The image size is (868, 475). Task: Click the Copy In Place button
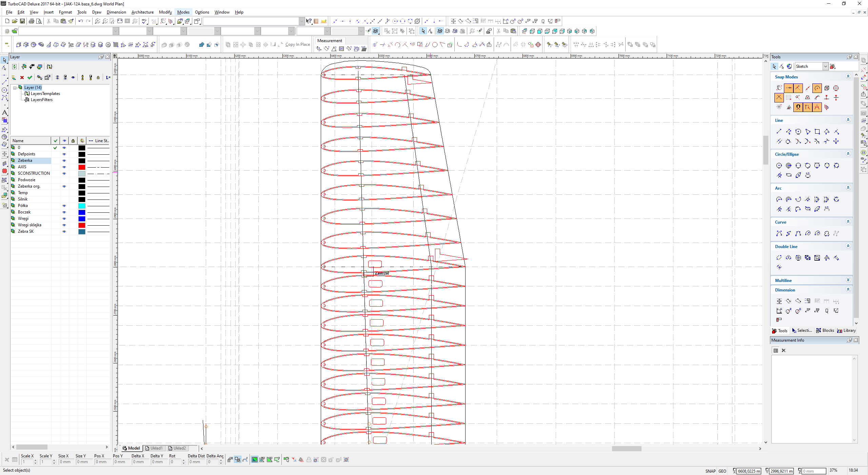(297, 44)
